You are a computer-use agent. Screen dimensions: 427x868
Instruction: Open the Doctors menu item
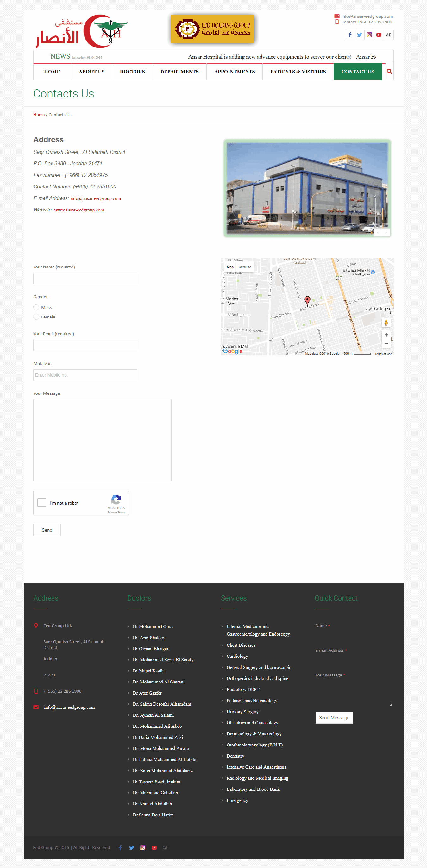click(x=132, y=72)
